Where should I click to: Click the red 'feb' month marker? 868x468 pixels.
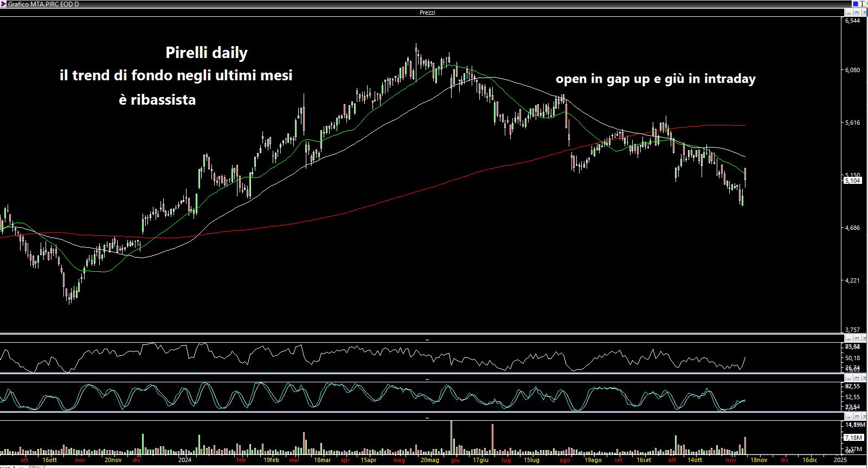241,460
